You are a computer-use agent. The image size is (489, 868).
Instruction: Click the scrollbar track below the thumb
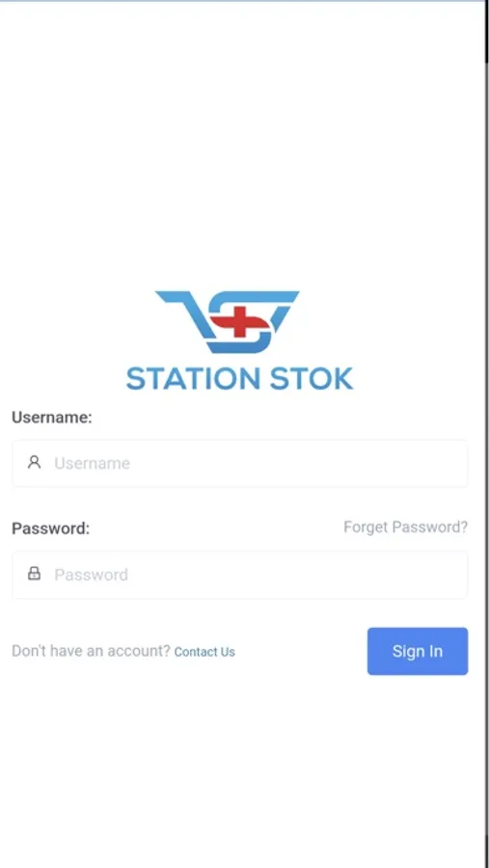pyautogui.click(x=487, y=465)
